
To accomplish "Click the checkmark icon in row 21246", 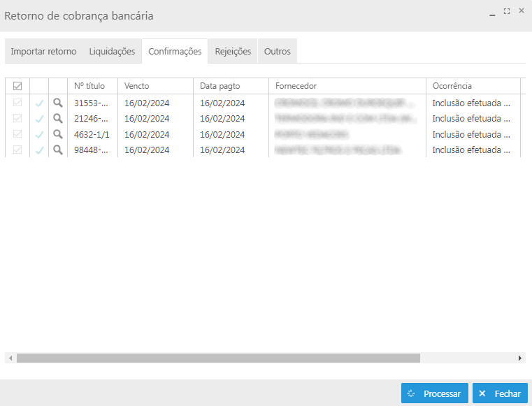I will [39, 119].
